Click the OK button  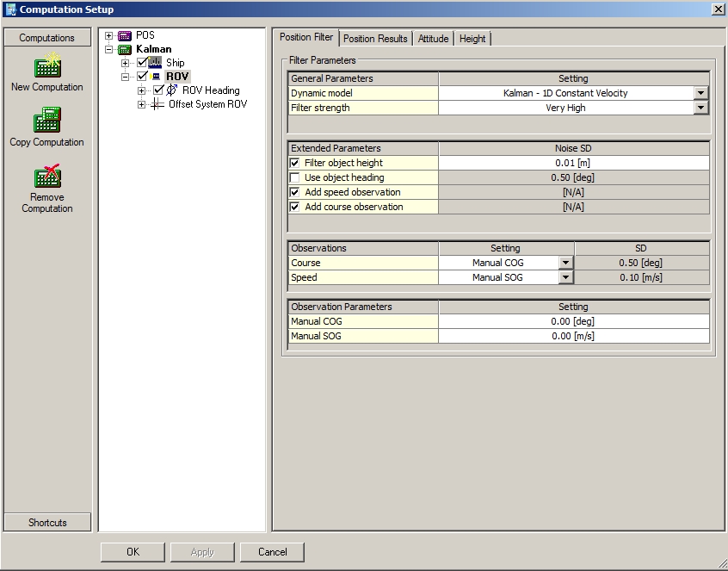tap(133, 552)
